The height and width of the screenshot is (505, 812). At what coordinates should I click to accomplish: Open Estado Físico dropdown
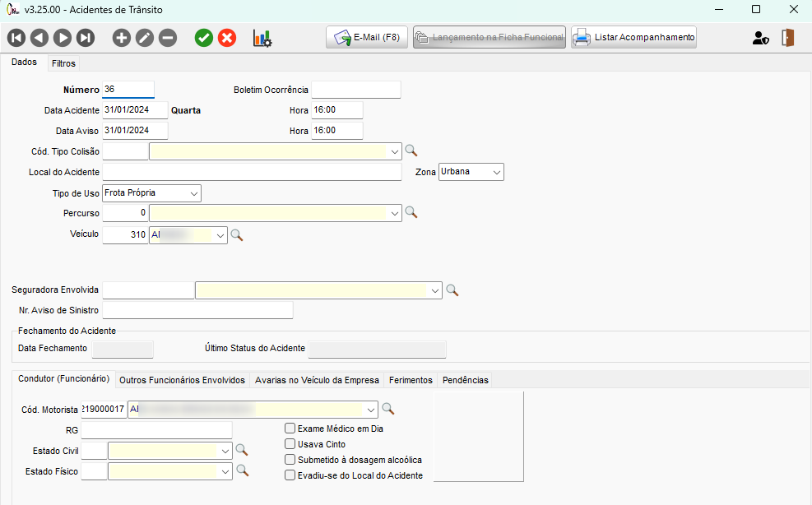[225, 471]
